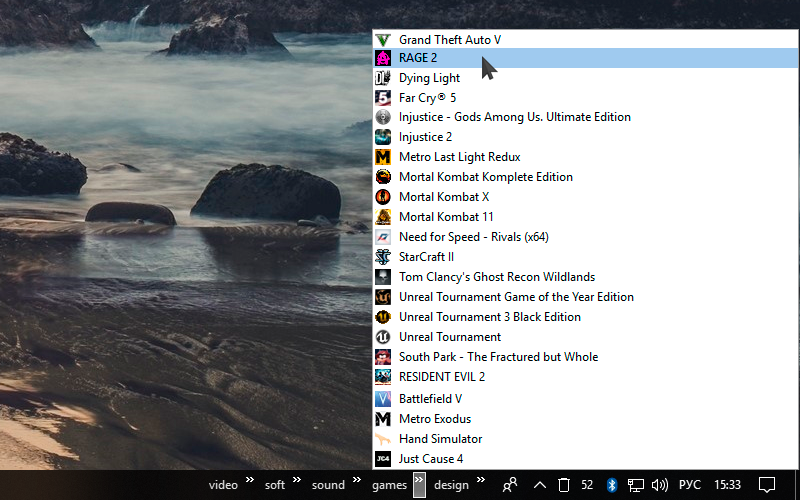
Task: Show hidden tray icons arrow
Action: [x=540, y=485]
